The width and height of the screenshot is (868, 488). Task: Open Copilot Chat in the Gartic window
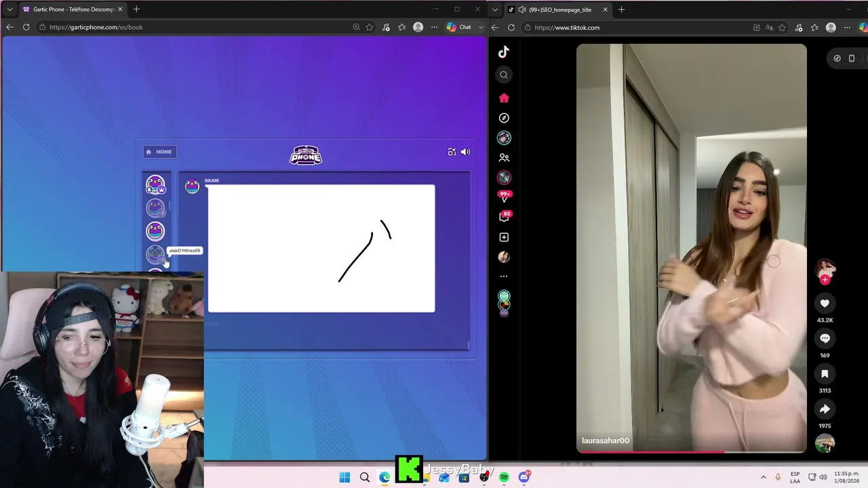459,27
